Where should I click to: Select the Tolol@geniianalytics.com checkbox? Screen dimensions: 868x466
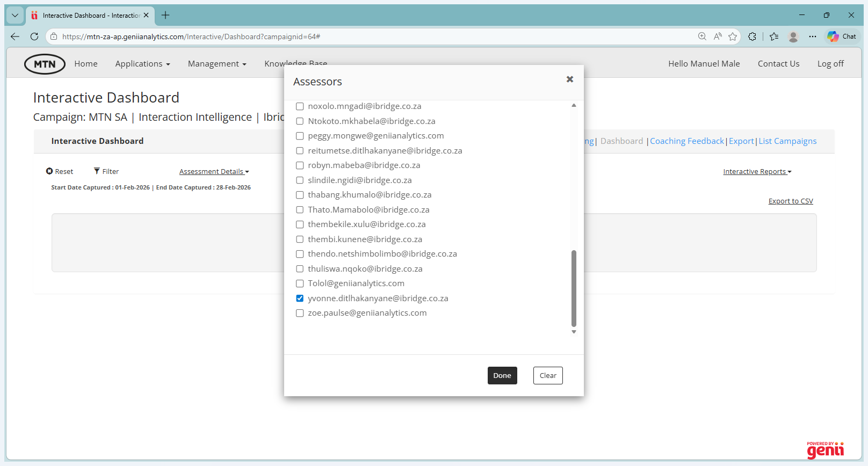pos(300,283)
